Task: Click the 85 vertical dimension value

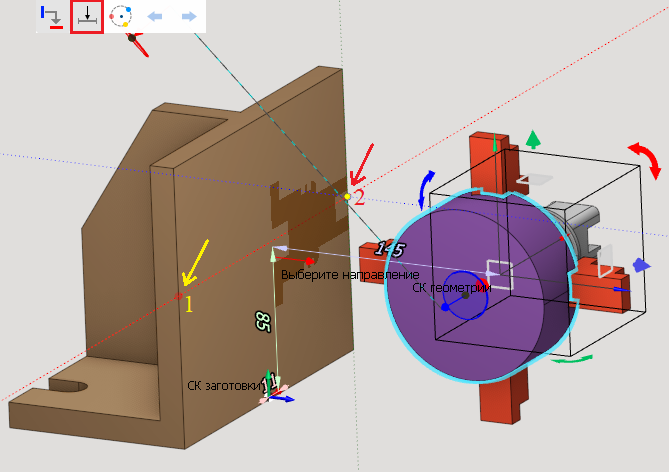Action: [x=262, y=321]
